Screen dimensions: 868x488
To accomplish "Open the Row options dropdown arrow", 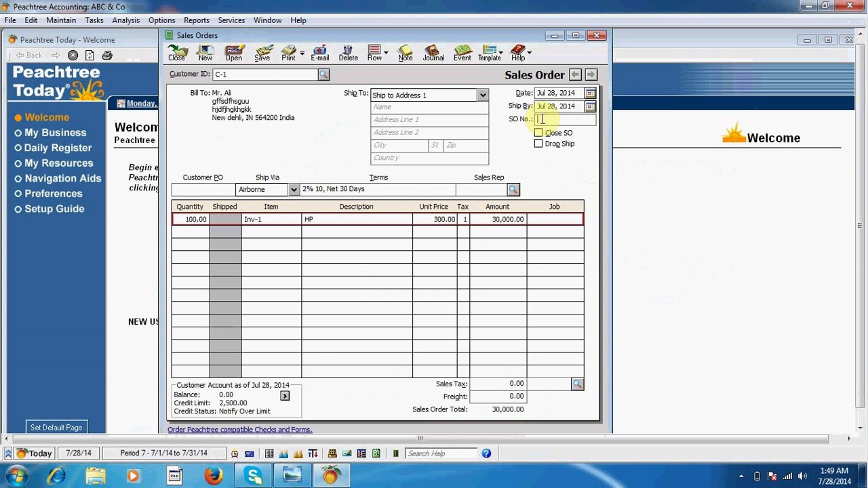I will coord(386,53).
